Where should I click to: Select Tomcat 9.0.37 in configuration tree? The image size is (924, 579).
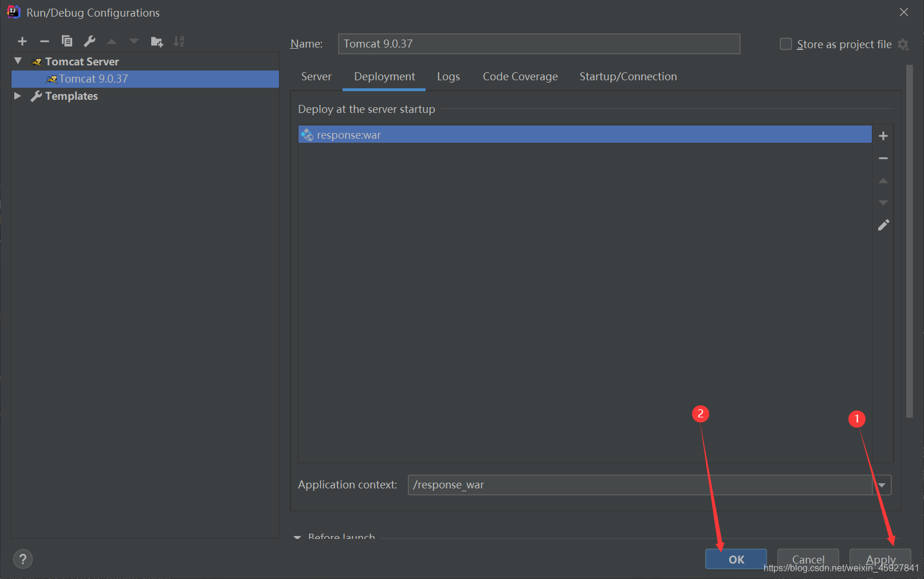coord(145,79)
